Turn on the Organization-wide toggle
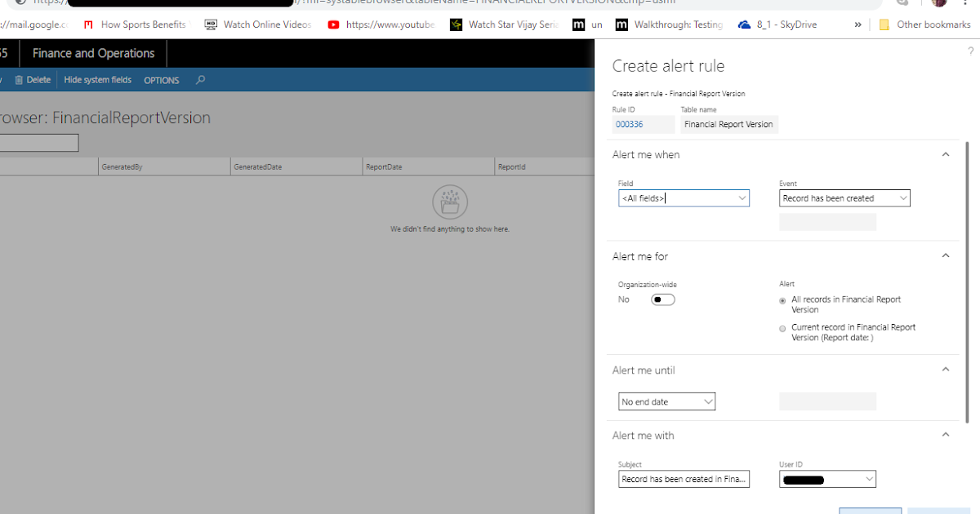This screenshot has width=980, height=514. point(662,299)
